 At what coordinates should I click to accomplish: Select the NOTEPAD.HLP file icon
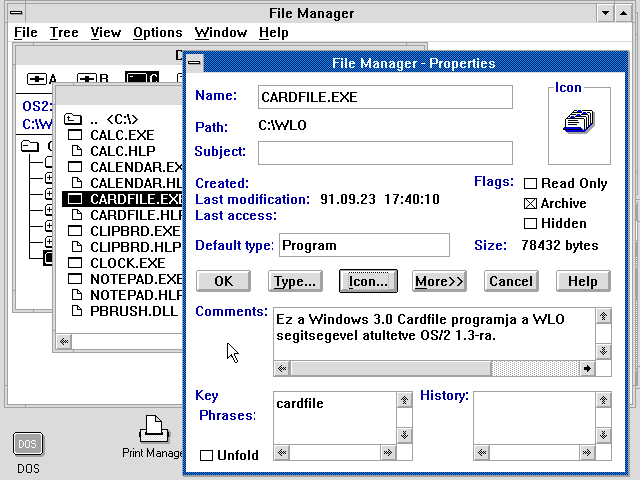76,294
